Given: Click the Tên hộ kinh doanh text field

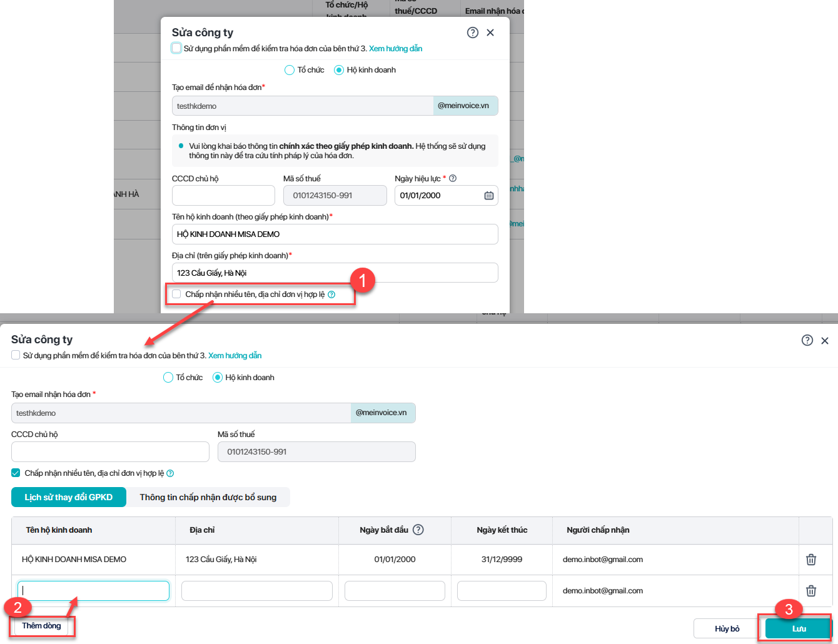Looking at the screenshot, I should [x=335, y=234].
